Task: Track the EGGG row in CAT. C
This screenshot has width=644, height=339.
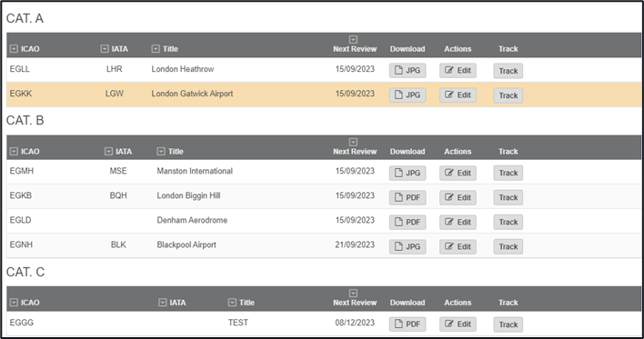Action: [x=508, y=324]
